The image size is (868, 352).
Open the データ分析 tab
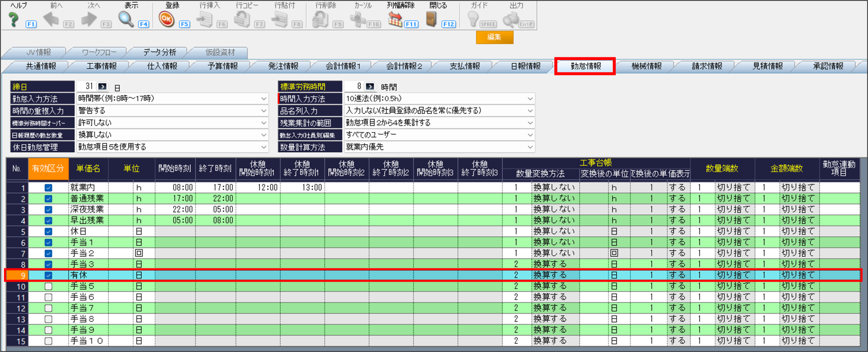point(160,52)
